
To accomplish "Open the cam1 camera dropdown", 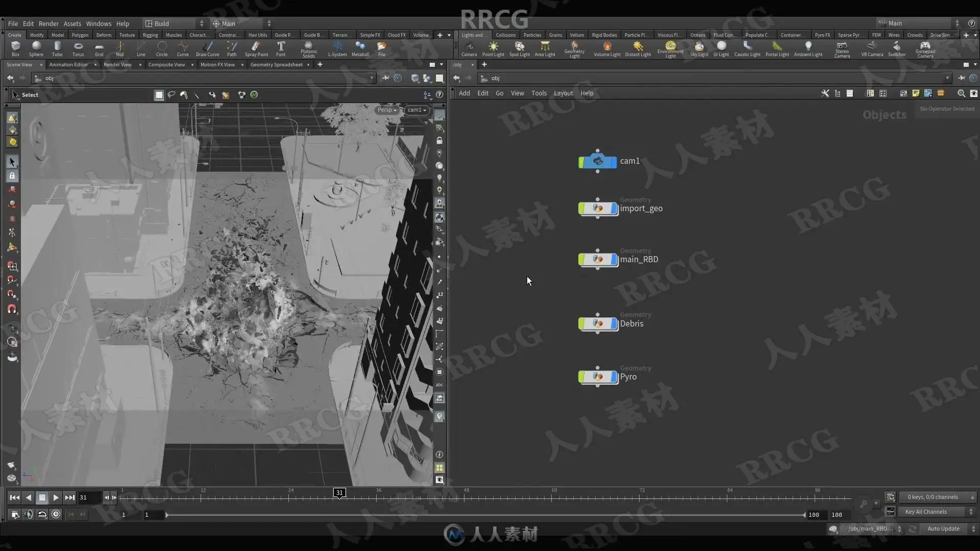I will click(x=417, y=110).
